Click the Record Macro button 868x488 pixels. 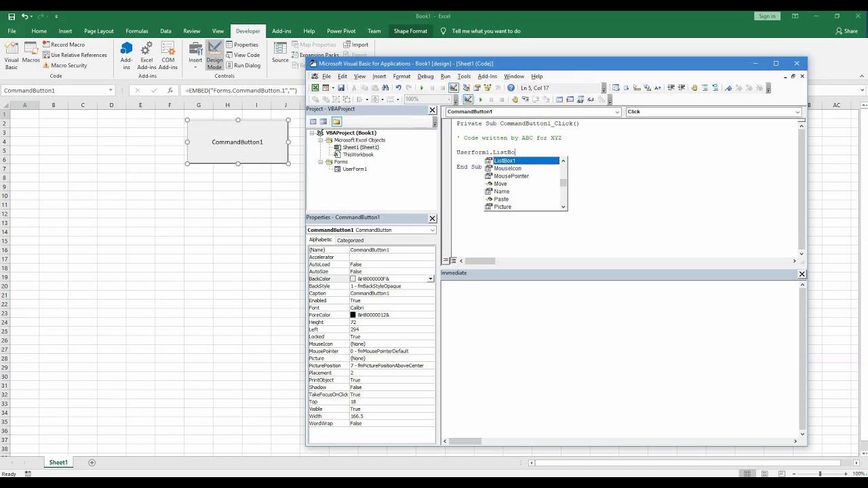pos(63,45)
